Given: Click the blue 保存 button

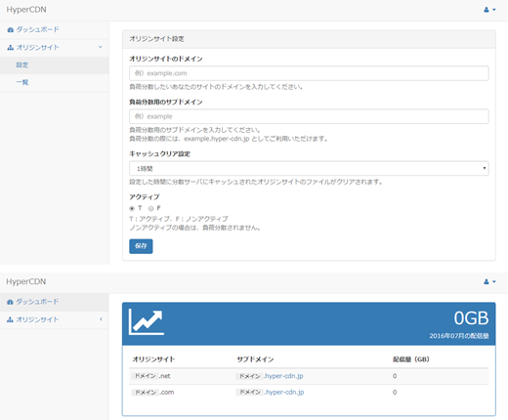Looking at the screenshot, I should [x=141, y=246].
